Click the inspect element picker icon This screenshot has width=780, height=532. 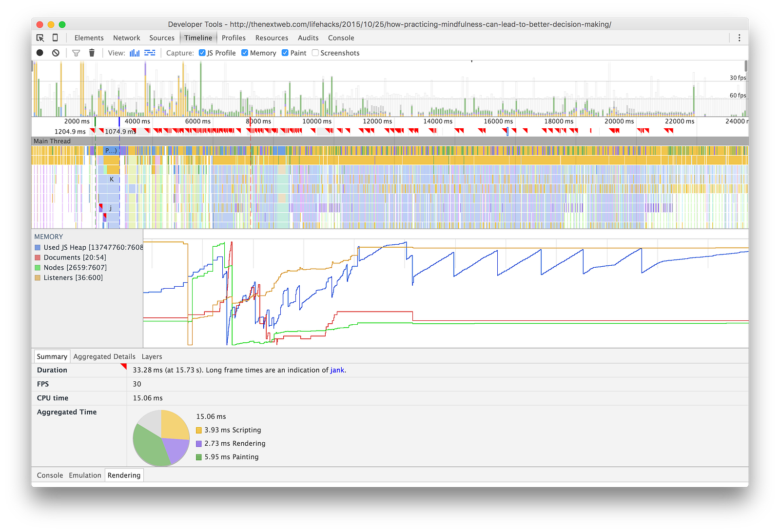[x=40, y=38]
